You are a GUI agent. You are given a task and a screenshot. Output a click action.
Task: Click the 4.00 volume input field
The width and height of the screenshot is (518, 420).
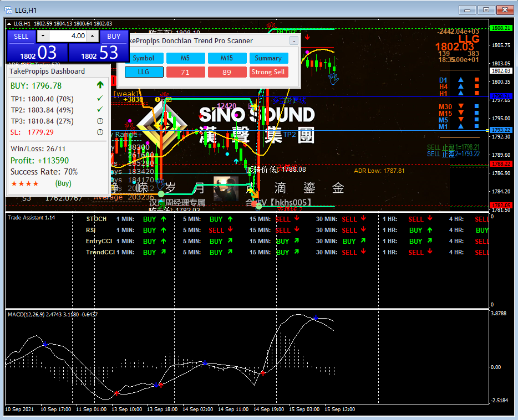pyautogui.click(x=68, y=36)
